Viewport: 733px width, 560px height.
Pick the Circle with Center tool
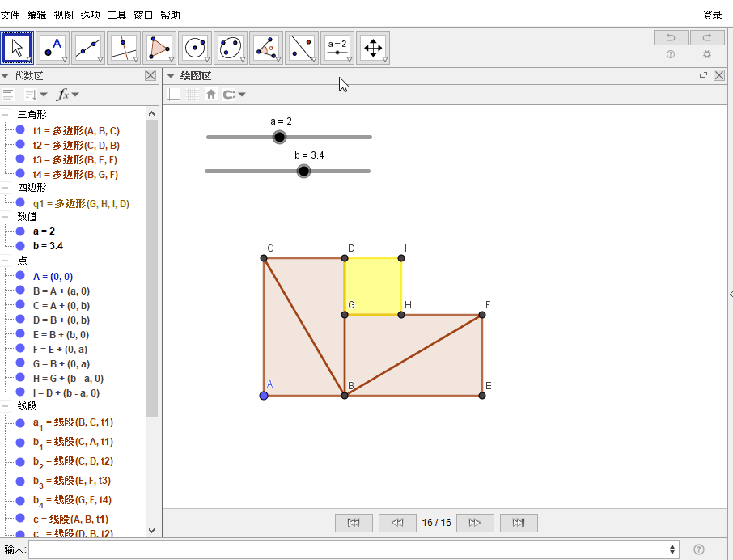click(x=195, y=48)
